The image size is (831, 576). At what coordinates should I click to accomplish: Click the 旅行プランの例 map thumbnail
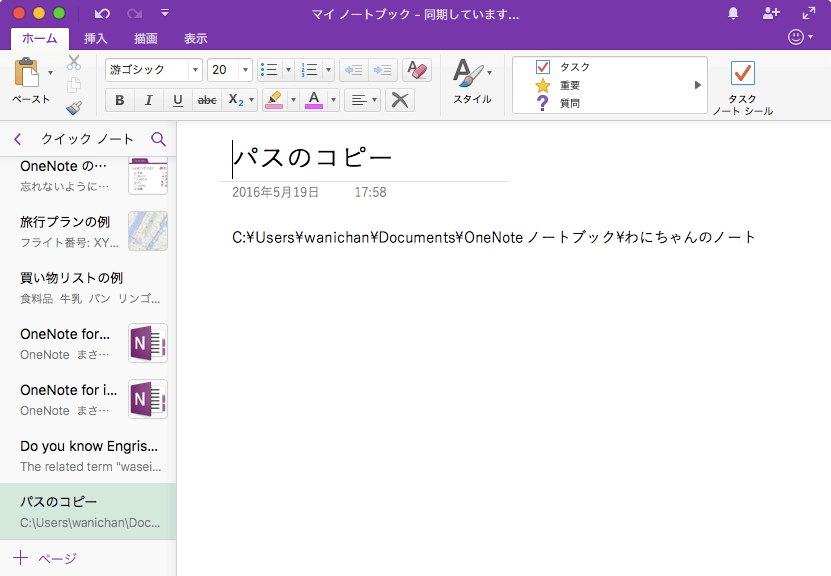click(x=148, y=231)
